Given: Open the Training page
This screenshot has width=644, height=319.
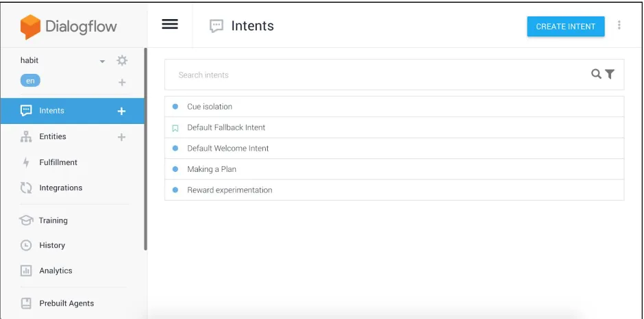Looking at the screenshot, I should 53,220.
